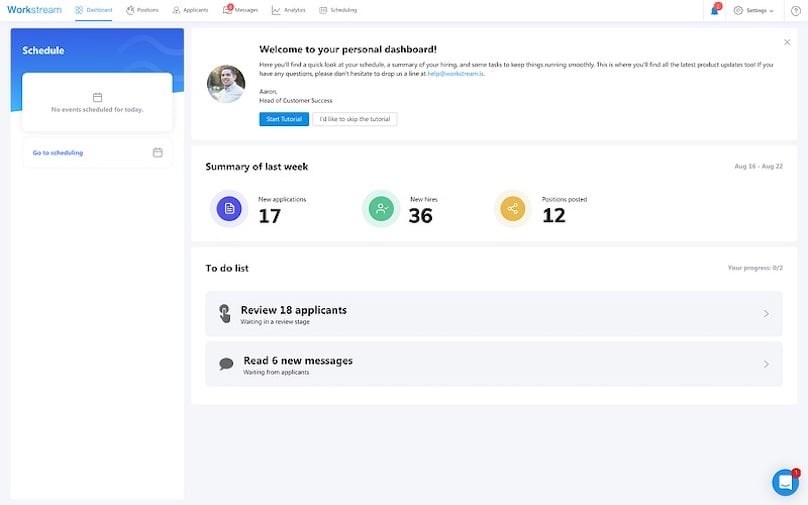
Task: Click the New hires person icon
Action: pyautogui.click(x=381, y=208)
